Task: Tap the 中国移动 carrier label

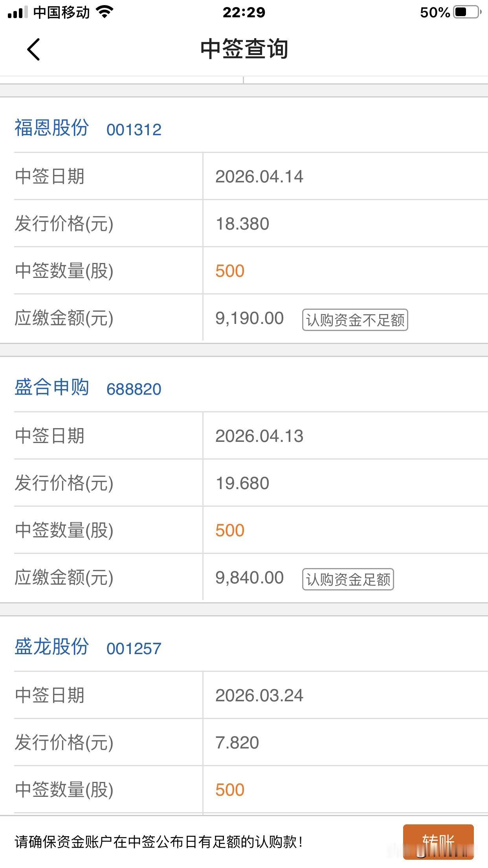Action: [x=63, y=12]
